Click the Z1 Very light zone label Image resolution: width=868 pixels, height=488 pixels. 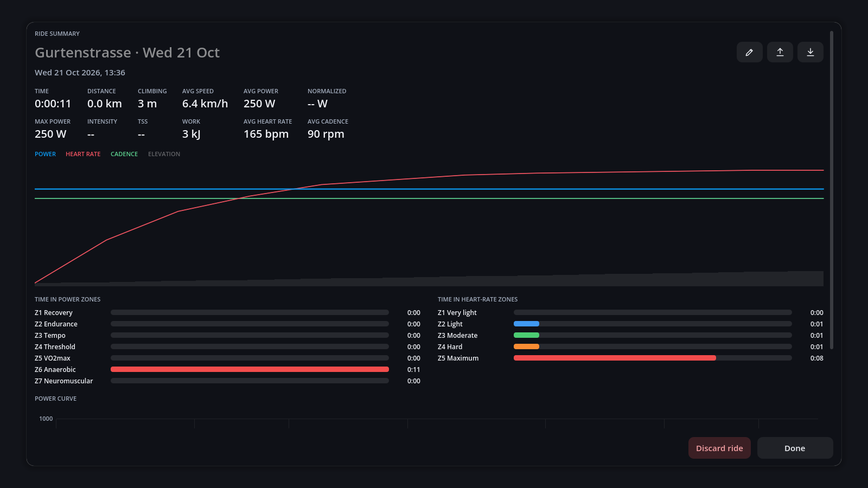457,313
